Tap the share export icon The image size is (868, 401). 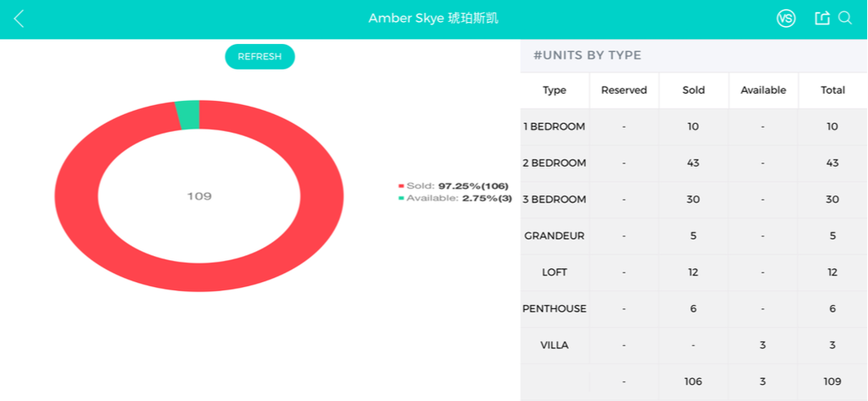[x=822, y=18]
